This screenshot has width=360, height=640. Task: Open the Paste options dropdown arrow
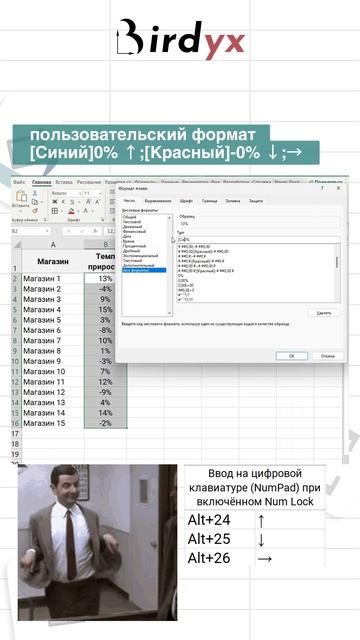[x=21, y=211]
